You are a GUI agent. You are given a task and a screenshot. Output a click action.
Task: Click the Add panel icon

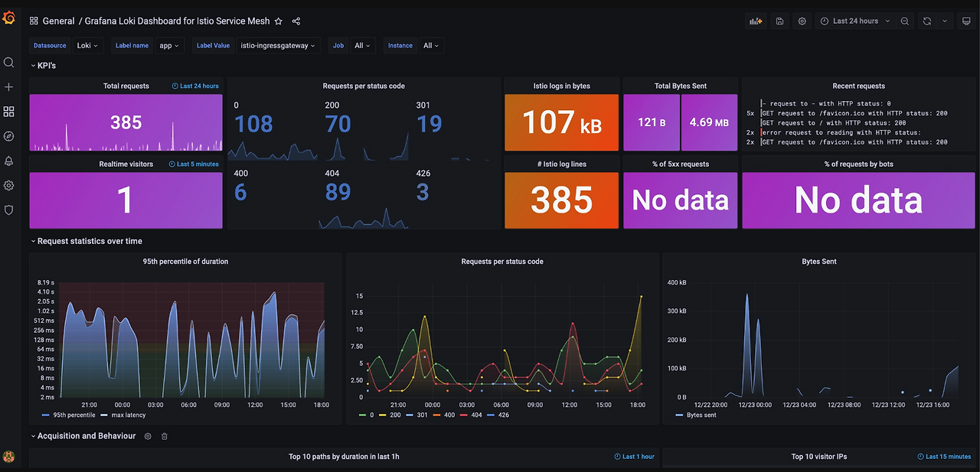756,21
